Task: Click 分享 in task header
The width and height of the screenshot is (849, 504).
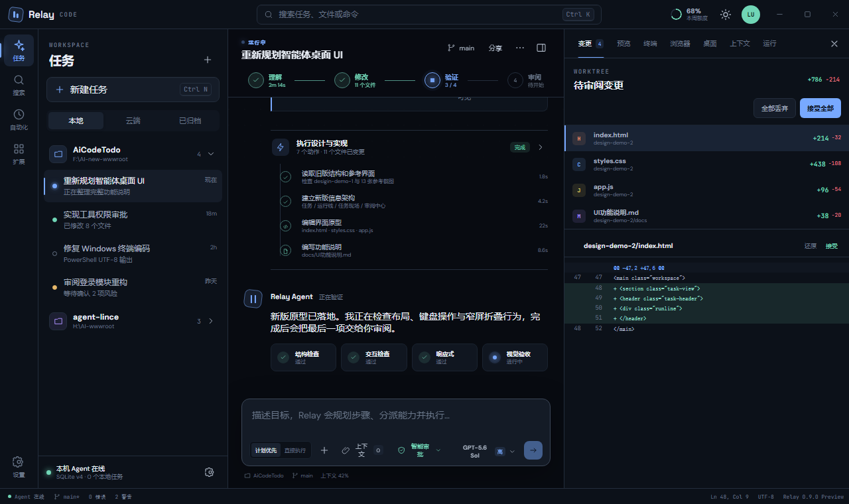Action: click(x=495, y=48)
